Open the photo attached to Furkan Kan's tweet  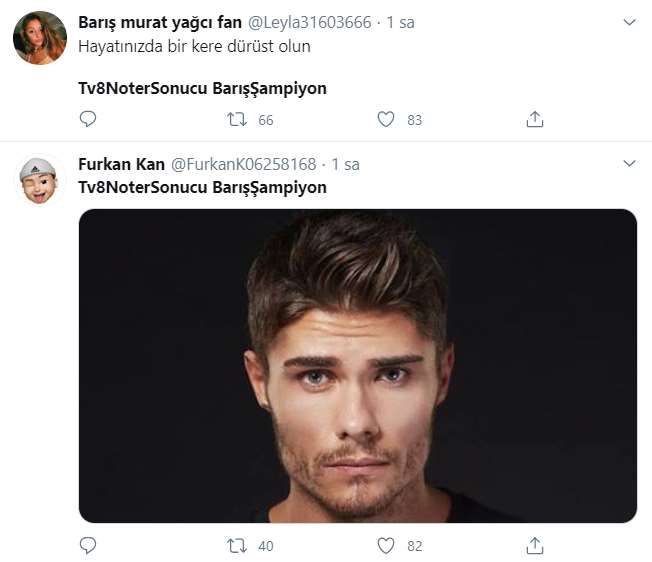[x=357, y=365]
